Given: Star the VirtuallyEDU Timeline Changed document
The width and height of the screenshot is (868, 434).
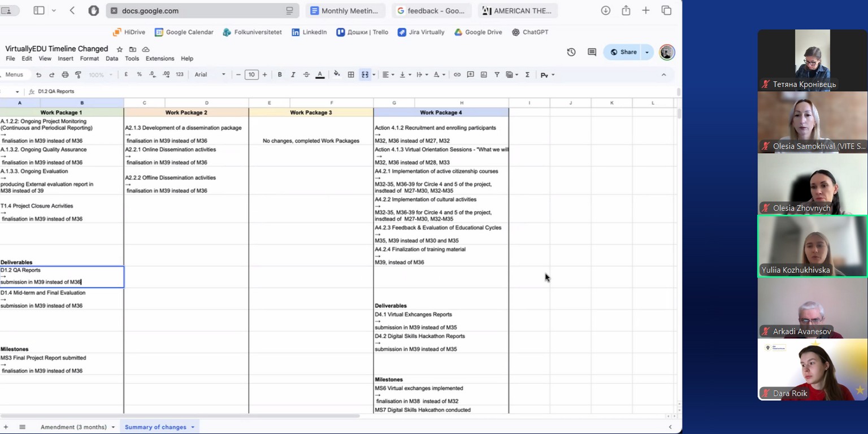Looking at the screenshot, I should (x=119, y=49).
